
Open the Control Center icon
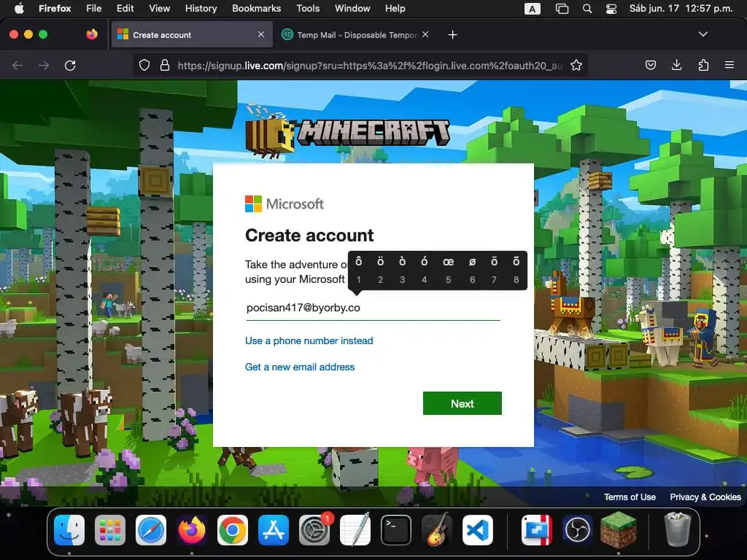611,9
